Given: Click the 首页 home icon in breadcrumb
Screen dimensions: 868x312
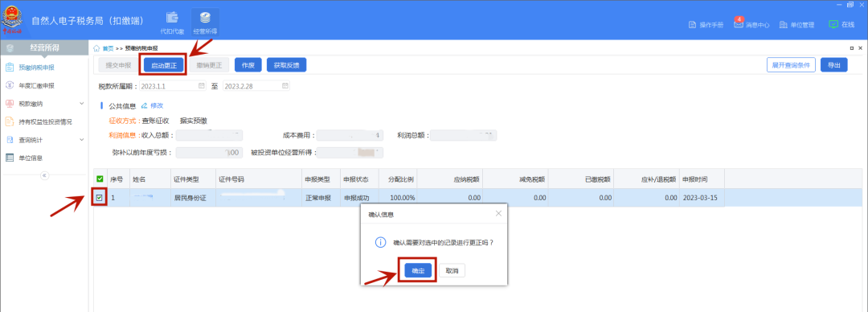Looking at the screenshot, I should coord(97,48).
